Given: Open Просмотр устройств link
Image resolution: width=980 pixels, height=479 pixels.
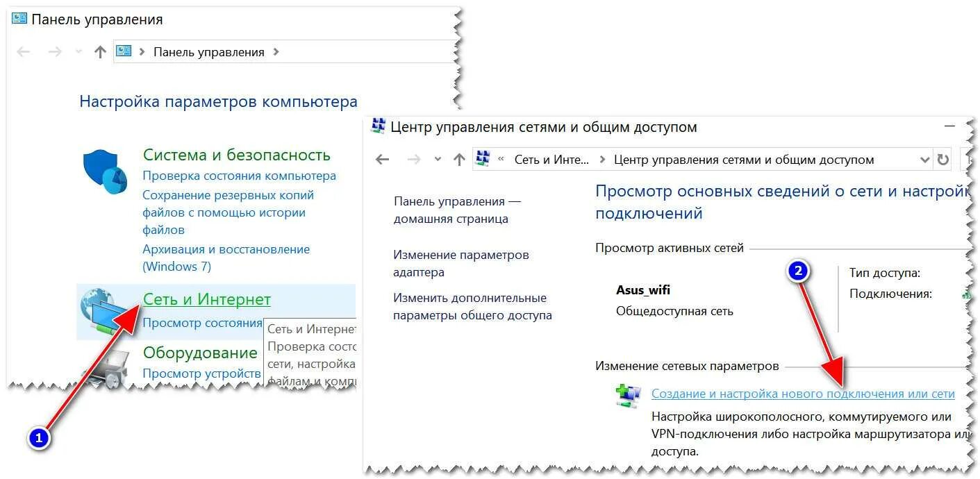Looking at the screenshot, I should [201, 373].
